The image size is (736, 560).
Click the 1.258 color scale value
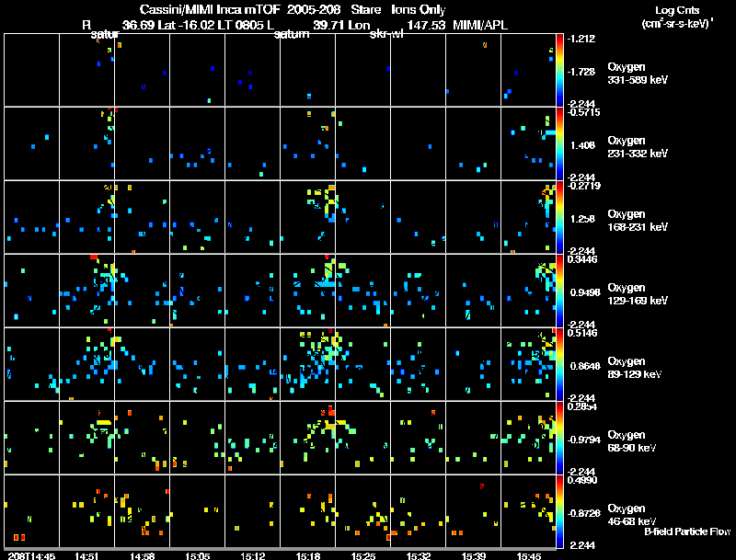[x=582, y=219]
